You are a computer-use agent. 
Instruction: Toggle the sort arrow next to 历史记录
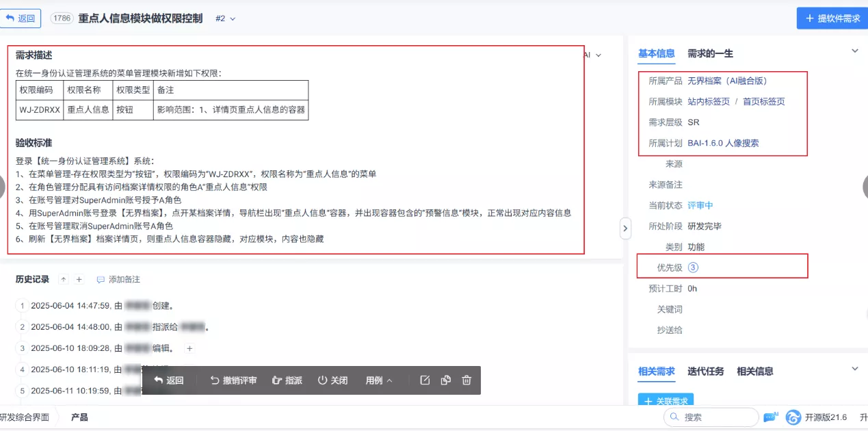(63, 279)
